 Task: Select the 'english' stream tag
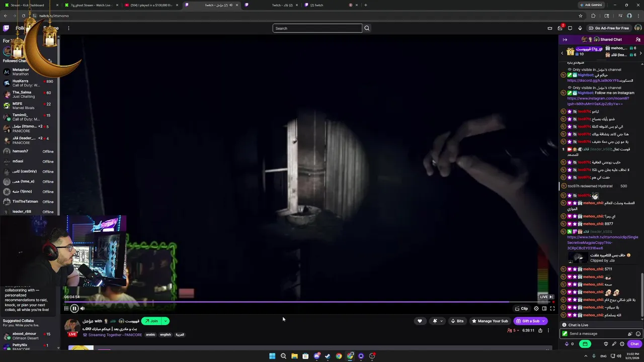(x=166, y=334)
